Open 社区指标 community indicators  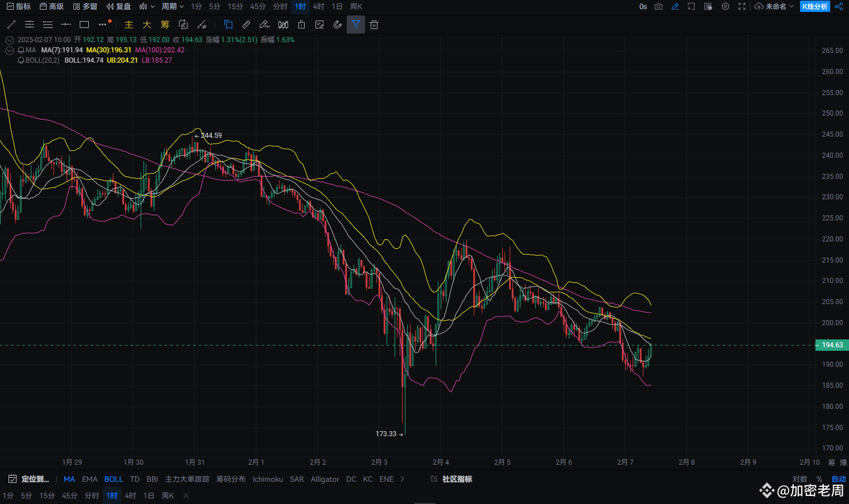[x=452, y=479]
